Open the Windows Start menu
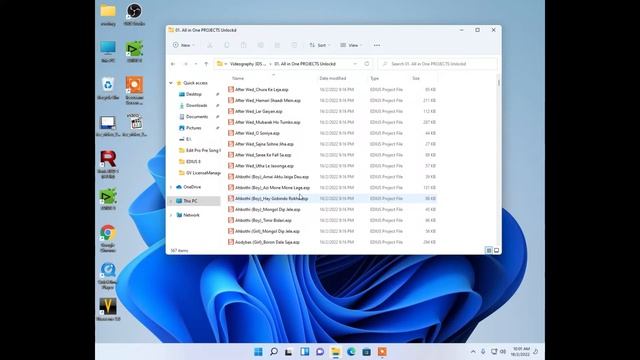Viewport: 640px width, 360px height. pyautogui.click(x=258, y=352)
